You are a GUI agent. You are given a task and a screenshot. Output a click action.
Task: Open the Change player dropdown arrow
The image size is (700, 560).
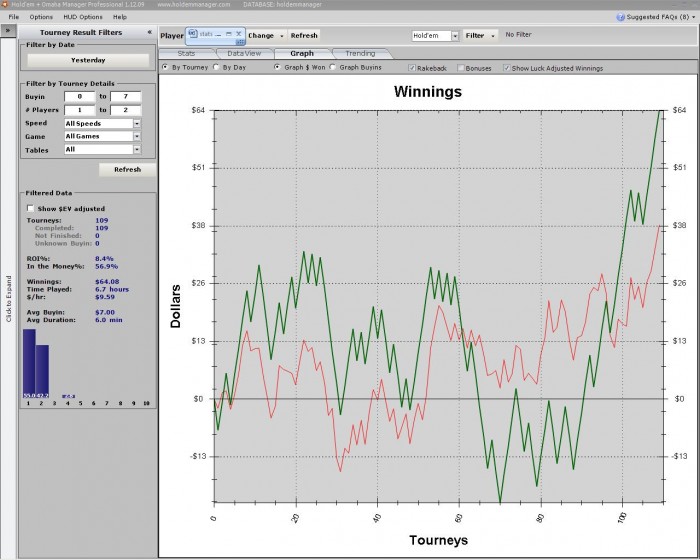pos(282,36)
